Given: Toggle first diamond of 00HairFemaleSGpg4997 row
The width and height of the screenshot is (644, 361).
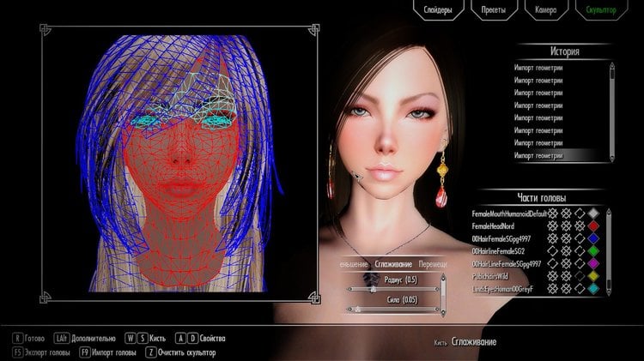Looking at the screenshot, I should pyautogui.click(x=553, y=238).
